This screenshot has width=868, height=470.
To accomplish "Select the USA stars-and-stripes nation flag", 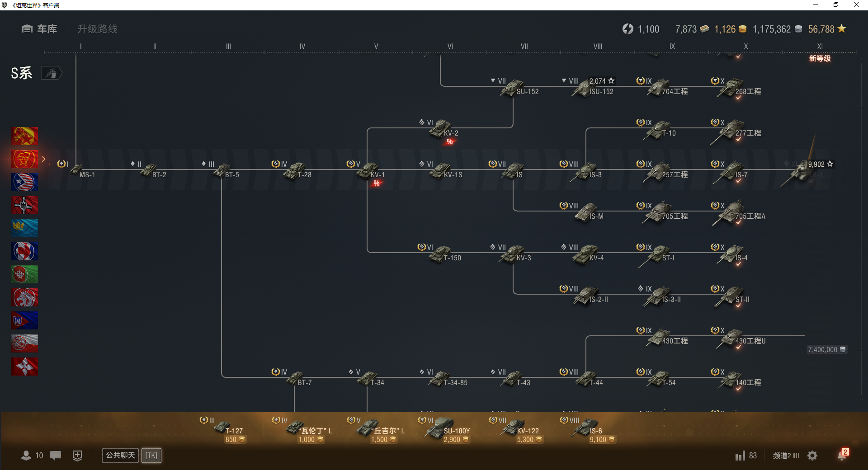I will pos(24,182).
